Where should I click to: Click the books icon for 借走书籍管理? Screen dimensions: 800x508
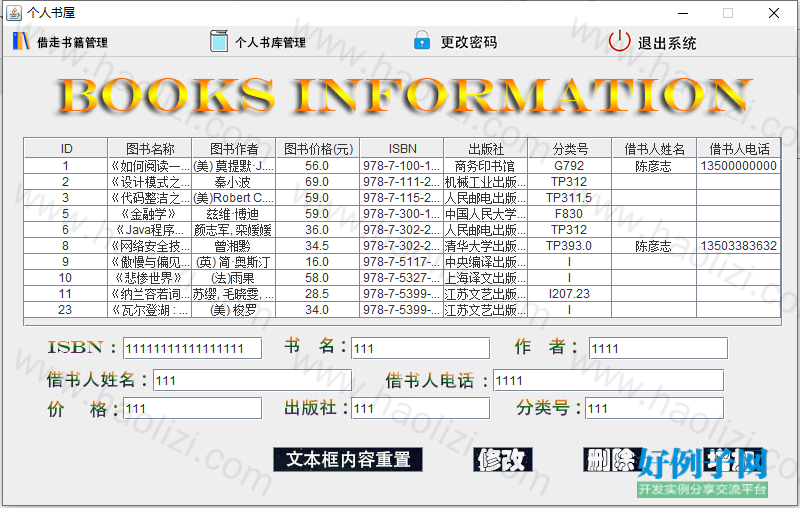coord(21,42)
